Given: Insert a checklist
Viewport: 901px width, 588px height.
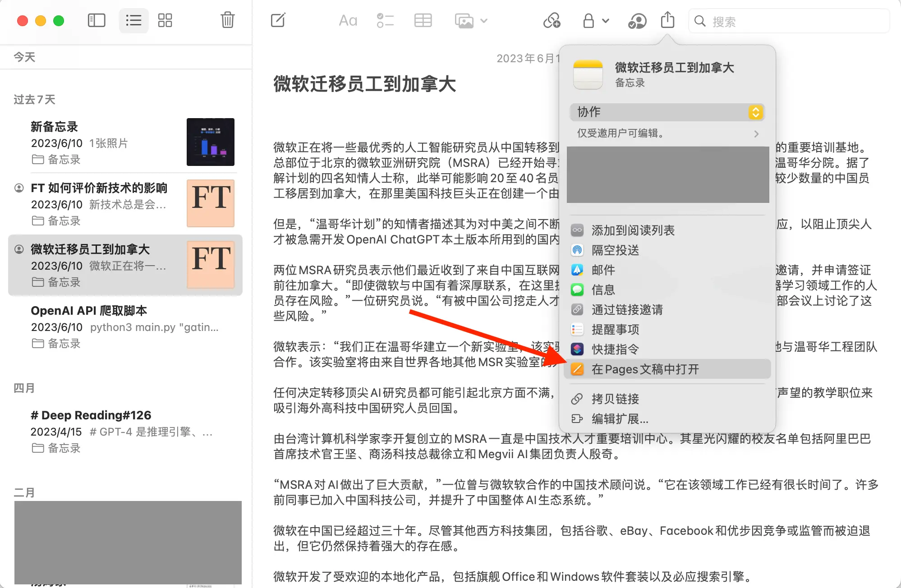Looking at the screenshot, I should click(x=385, y=21).
